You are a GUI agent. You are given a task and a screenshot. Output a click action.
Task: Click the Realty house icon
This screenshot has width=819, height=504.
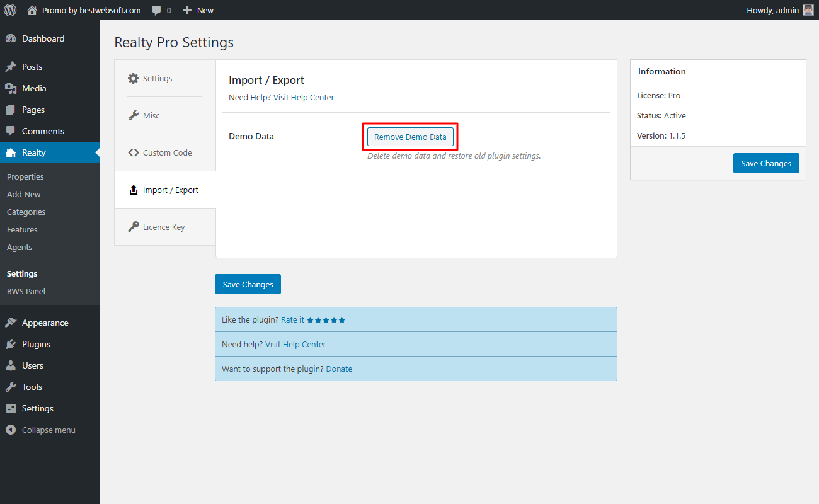[x=11, y=152]
